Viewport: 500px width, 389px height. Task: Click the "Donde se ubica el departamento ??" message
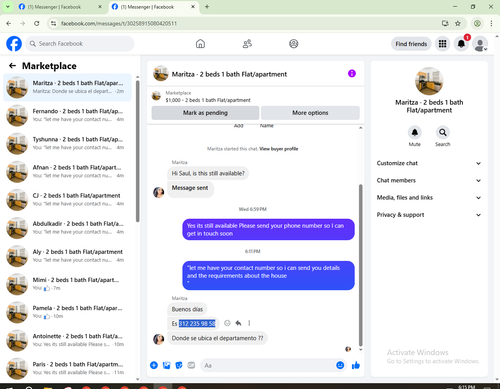click(217, 338)
